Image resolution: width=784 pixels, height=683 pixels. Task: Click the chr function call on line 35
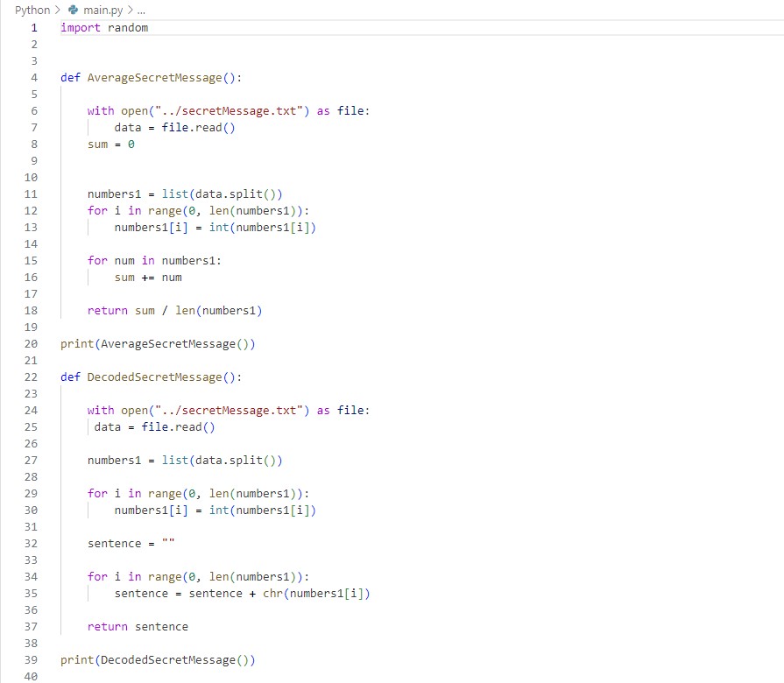[272, 594]
